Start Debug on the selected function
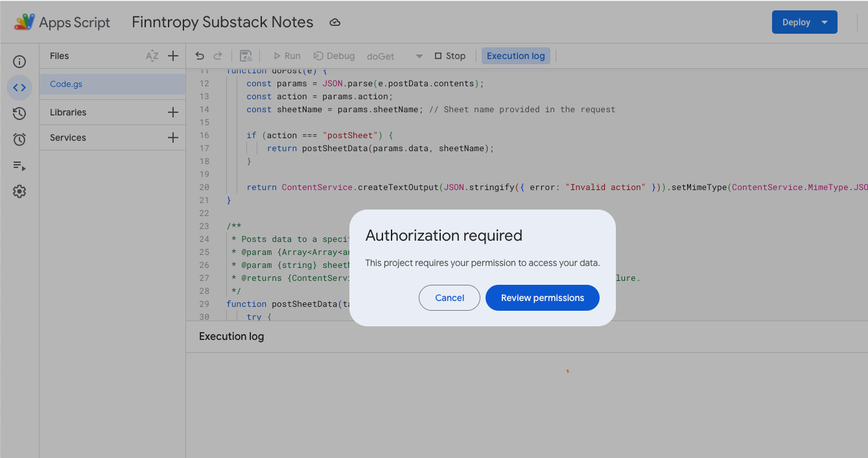The image size is (868, 458). (x=334, y=56)
